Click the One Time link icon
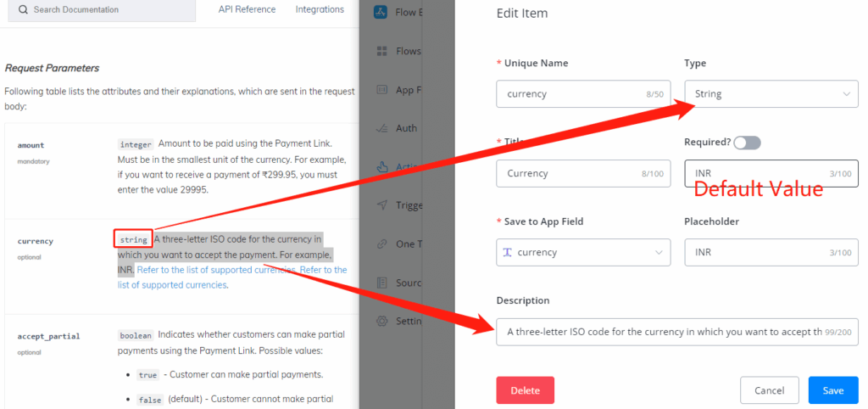This screenshot has height=409, width=868. (382, 244)
